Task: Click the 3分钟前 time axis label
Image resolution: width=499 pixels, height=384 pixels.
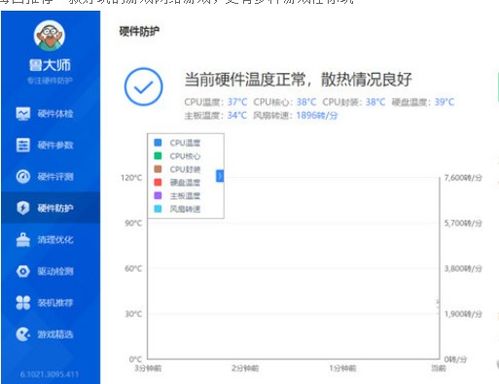Action: 148,368
